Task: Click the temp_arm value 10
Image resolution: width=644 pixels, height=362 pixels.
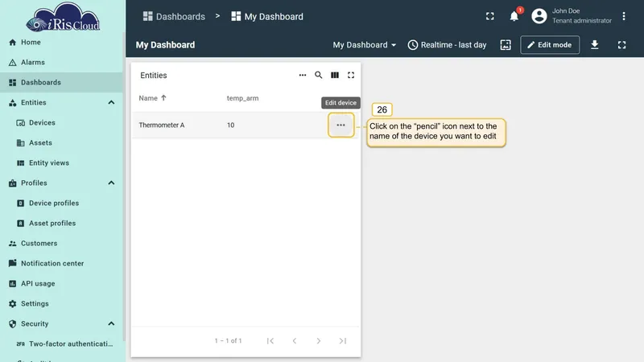Action: pyautogui.click(x=230, y=125)
